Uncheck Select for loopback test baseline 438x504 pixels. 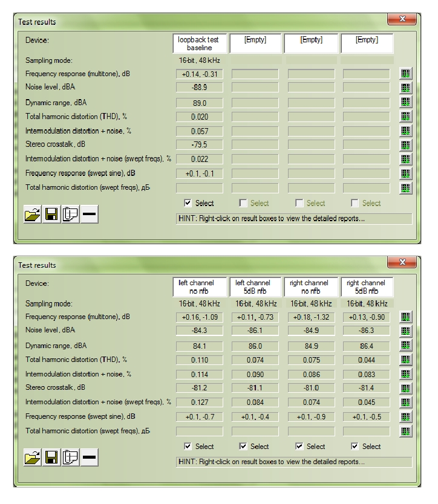point(188,203)
